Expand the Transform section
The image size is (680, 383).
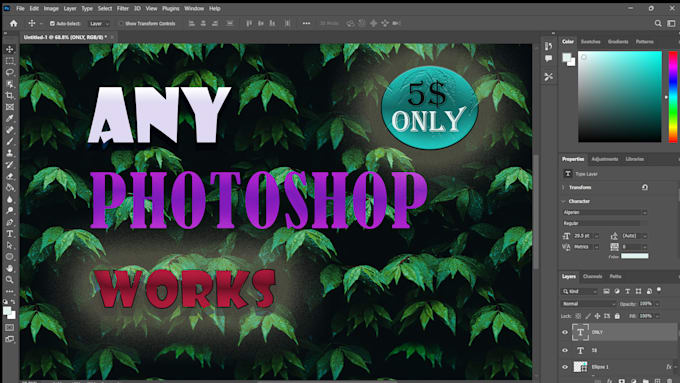[563, 187]
